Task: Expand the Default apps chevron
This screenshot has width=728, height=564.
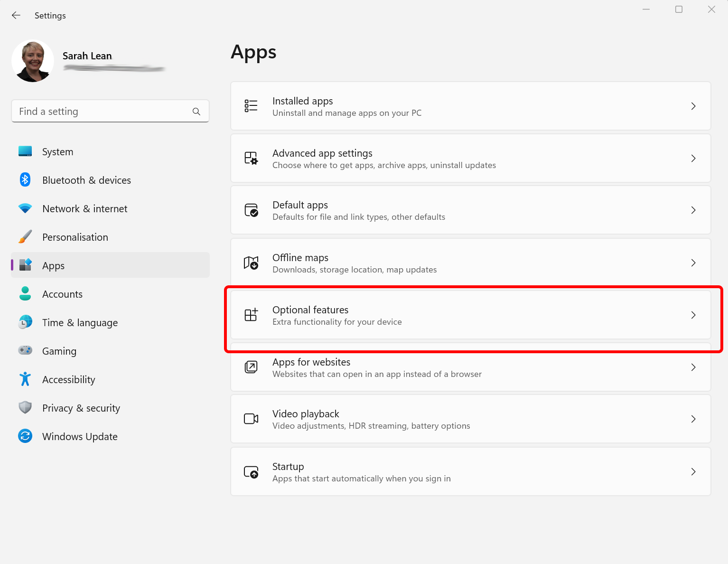Action: tap(693, 210)
